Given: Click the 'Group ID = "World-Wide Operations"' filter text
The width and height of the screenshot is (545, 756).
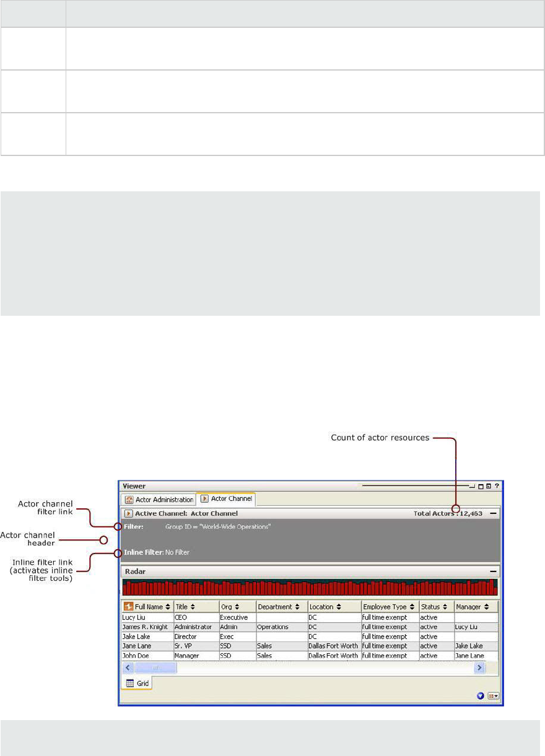Looking at the screenshot, I should (218, 526).
